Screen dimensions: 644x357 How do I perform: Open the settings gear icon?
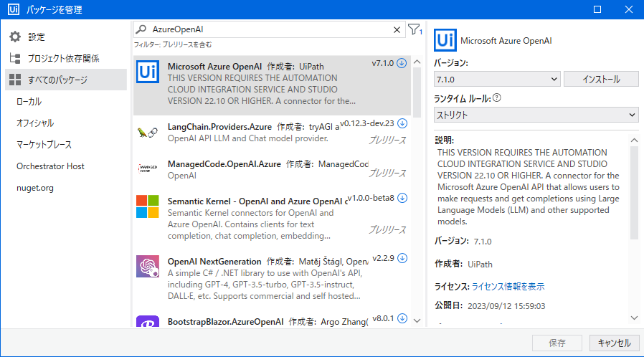15,37
